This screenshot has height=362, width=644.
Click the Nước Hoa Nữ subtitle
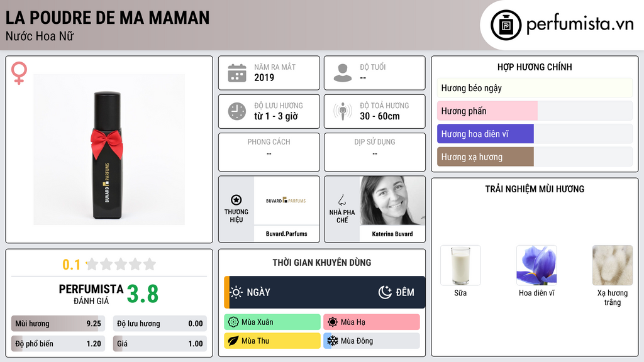tap(40, 36)
